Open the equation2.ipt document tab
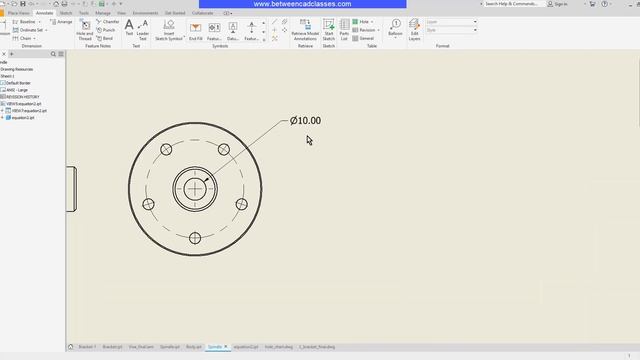 pyautogui.click(x=246, y=347)
